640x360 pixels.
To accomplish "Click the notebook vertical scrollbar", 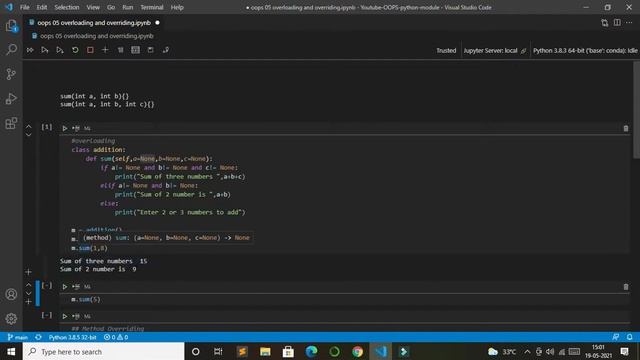I will (x=636, y=110).
